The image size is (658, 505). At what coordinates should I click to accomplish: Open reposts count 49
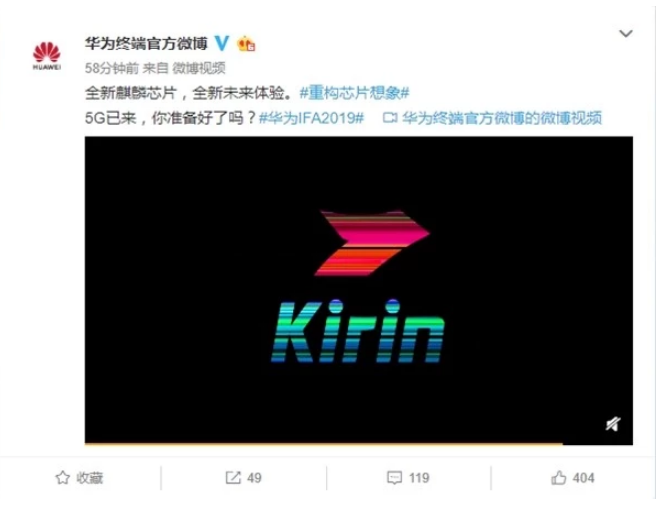254,478
